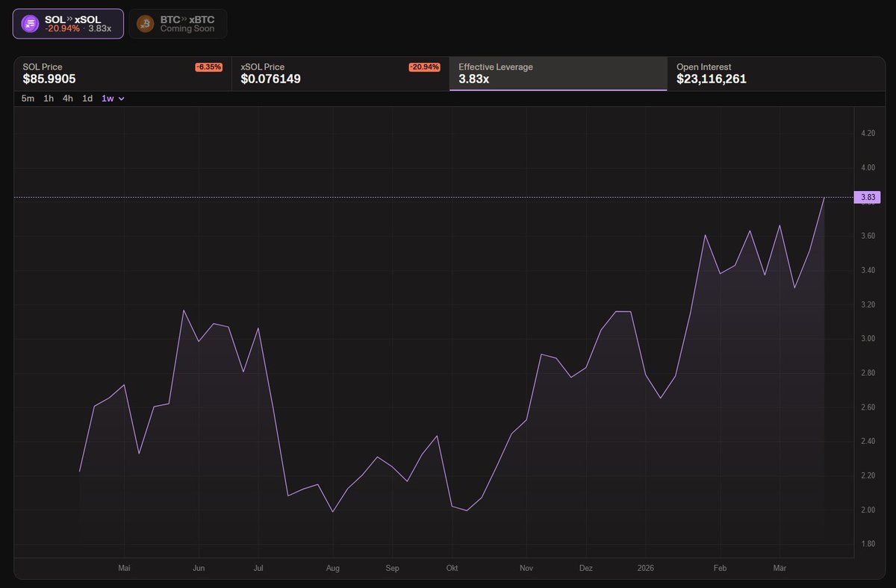This screenshot has width=896, height=588.
Task: Click the 3.00 y-axis label
Action: 868,339
